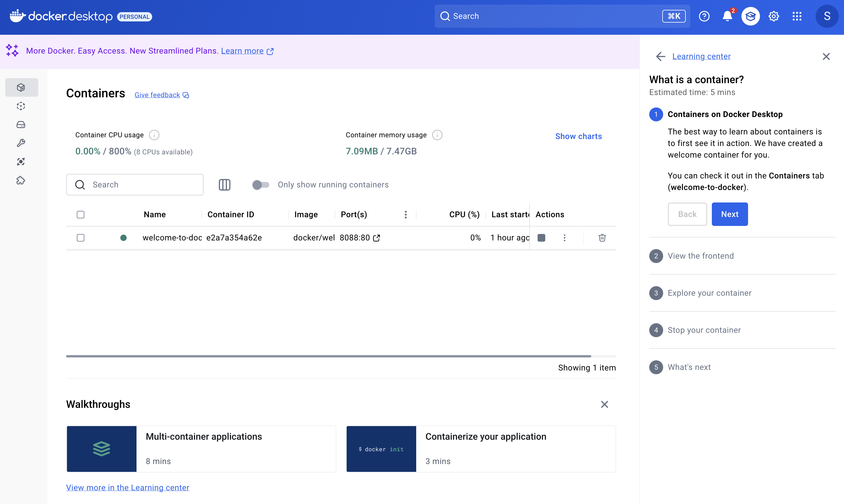
Task: Sort by Name column header
Action: [154, 215]
